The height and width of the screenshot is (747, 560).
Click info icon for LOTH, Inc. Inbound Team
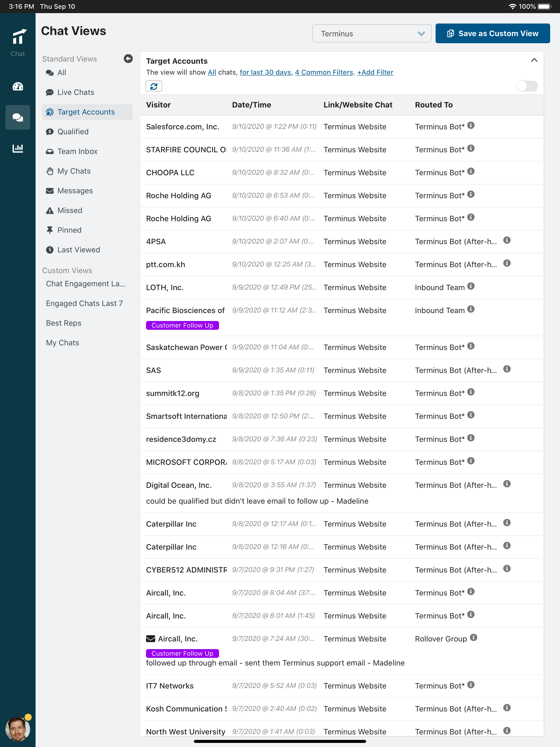[x=471, y=286]
